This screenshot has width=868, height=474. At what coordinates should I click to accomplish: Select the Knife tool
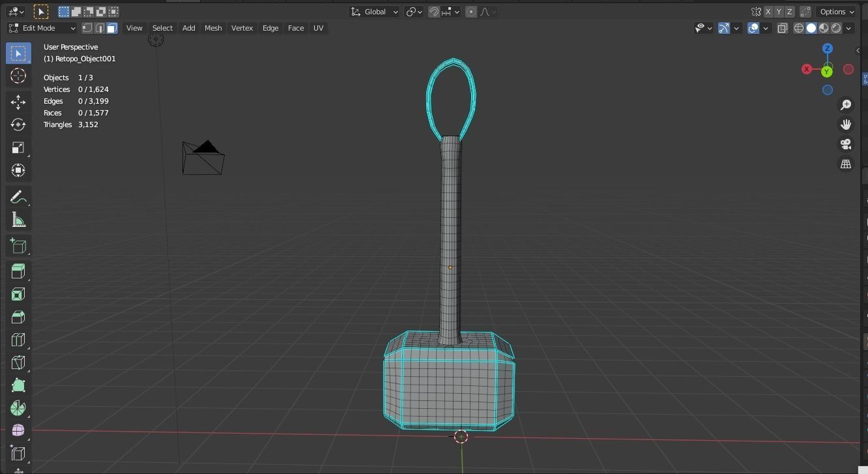coord(18,363)
